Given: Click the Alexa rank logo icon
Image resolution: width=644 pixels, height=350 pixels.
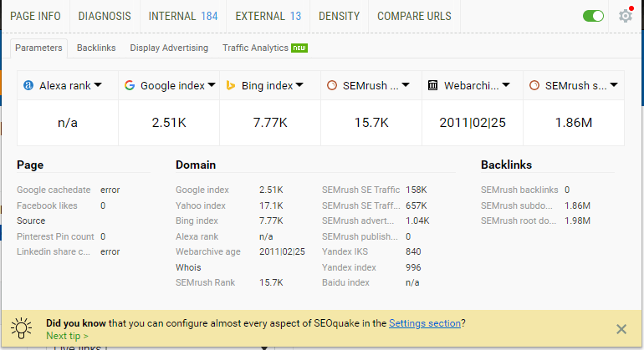Looking at the screenshot, I should click(x=28, y=85).
